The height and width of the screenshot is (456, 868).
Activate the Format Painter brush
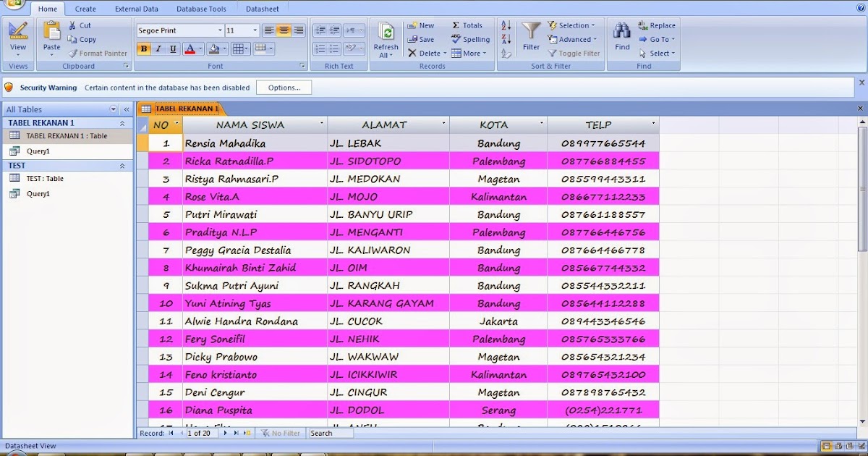tap(98, 54)
